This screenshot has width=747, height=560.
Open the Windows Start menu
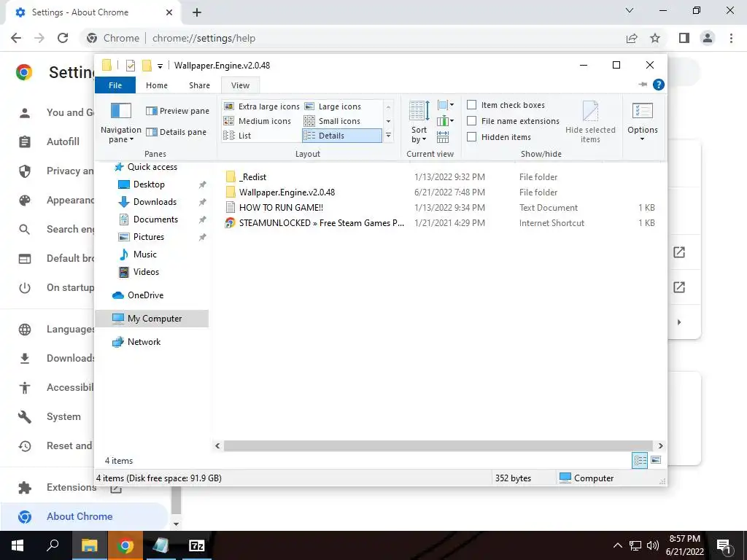pos(18,545)
